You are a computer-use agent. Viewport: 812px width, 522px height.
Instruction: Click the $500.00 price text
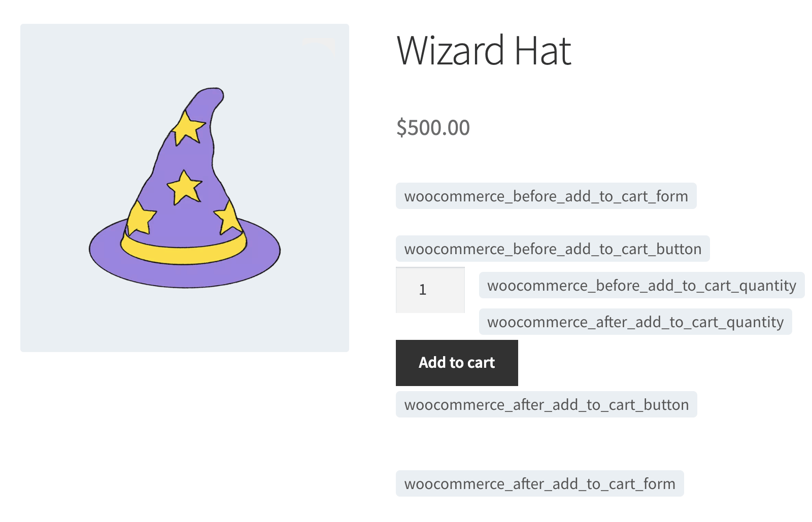[432, 128]
